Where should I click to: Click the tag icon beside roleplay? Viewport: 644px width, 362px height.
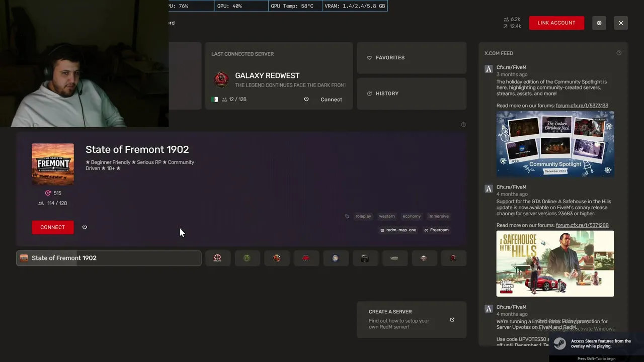[347, 216]
